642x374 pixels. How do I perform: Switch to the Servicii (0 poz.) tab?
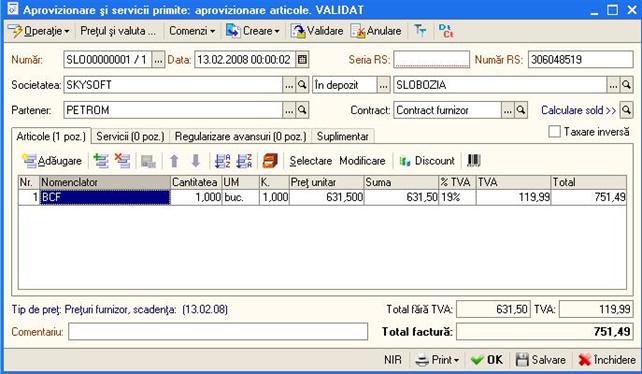(130, 136)
